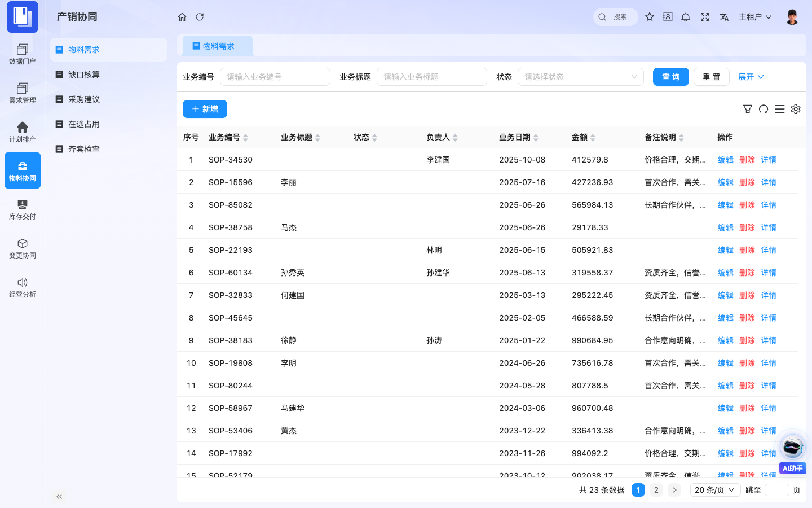Select 缺口核算 in the submenu
The height and width of the screenshot is (508, 812).
pyautogui.click(x=108, y=75)
